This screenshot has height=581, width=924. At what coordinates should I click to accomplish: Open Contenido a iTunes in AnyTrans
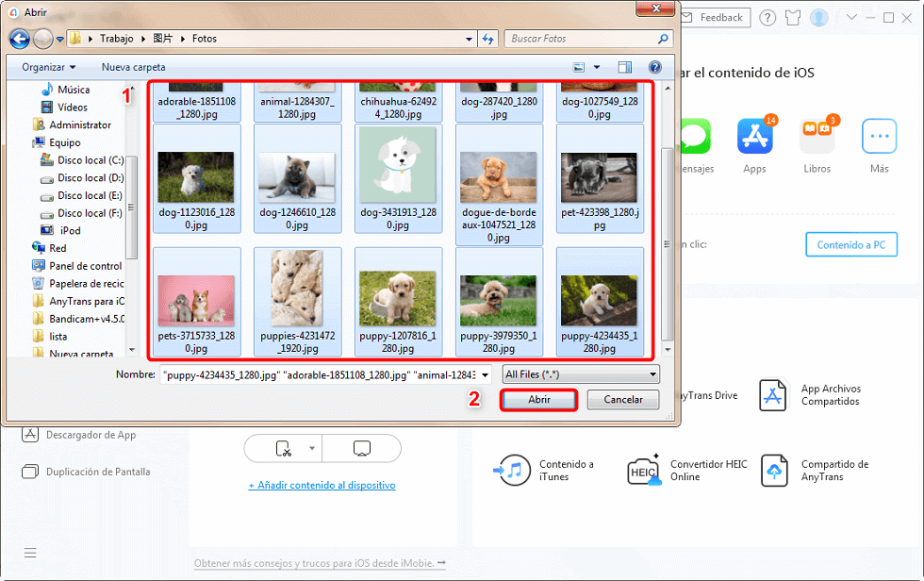pos(543,471)
